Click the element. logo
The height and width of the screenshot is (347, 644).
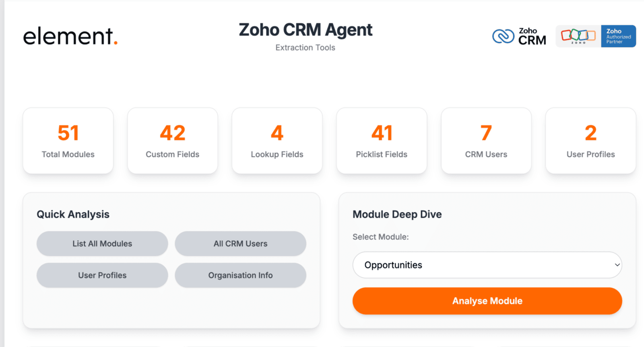[x=70, y=36]
